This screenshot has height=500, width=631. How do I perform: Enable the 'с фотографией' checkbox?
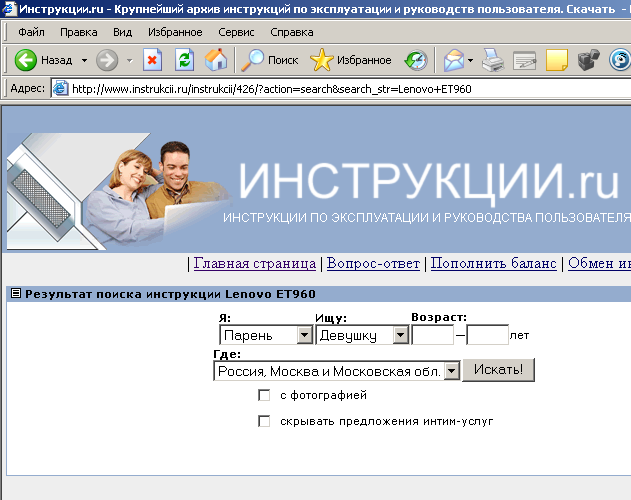coord(264,395)
